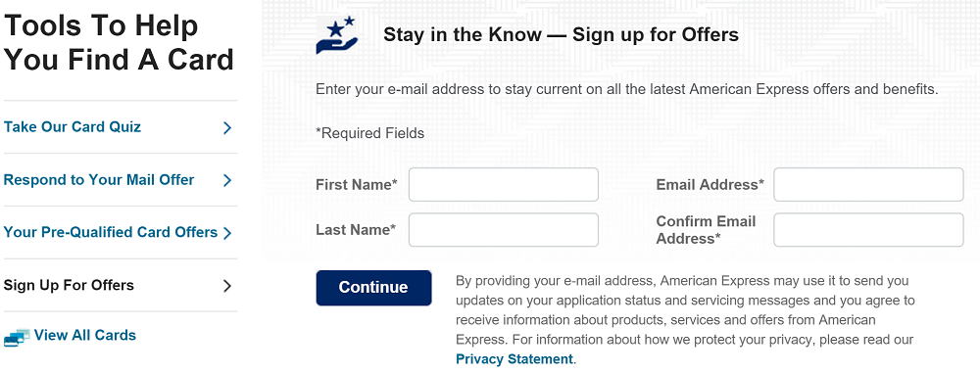Screen dimensions: 980x374
Task: Open the View All Cards link
Action: [x=85, y=335]
